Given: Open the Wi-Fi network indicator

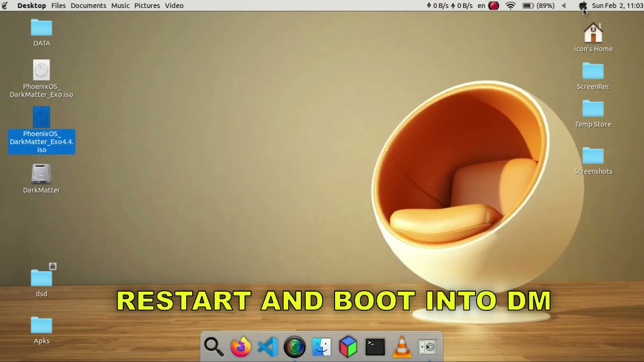Looking at the screenshot, I should click(x=511, y=6).
